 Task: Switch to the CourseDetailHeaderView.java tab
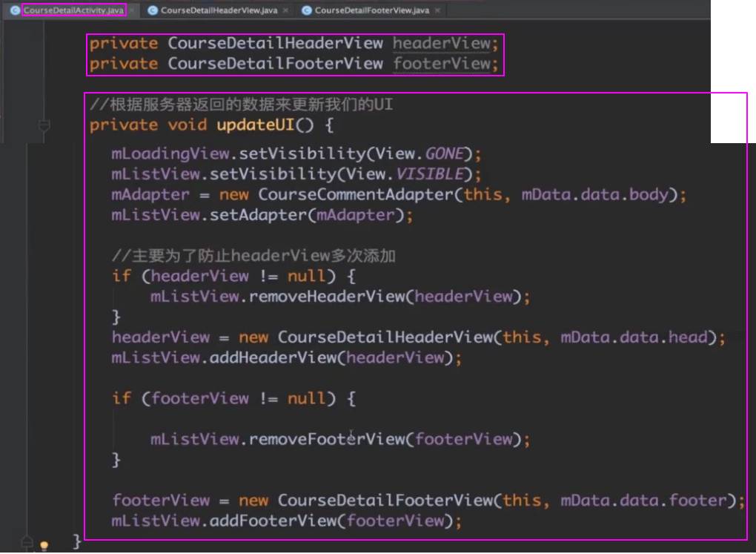pyautogui.click(x=219, y=10)
